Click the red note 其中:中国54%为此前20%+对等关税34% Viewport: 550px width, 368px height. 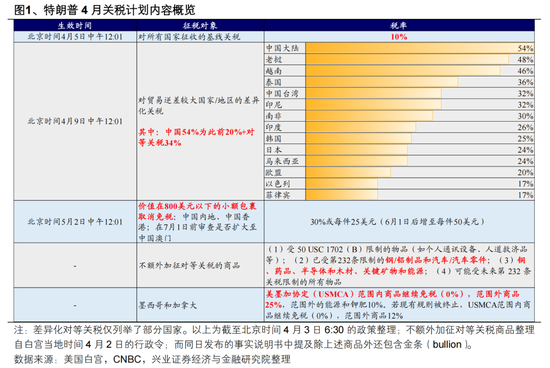pos(196,137)
